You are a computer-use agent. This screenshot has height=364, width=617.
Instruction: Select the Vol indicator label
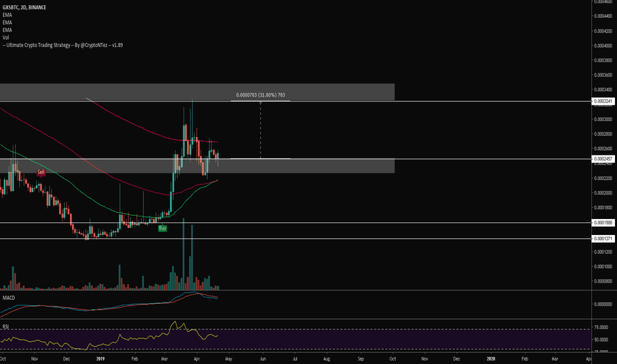click(5, 37)
